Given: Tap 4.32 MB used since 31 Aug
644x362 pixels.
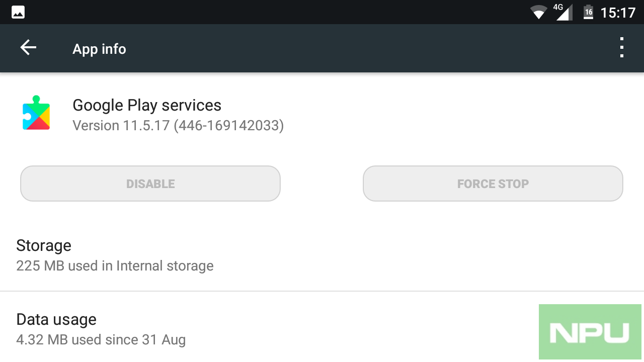Looking at the screenshot, I should click(101, 339).
